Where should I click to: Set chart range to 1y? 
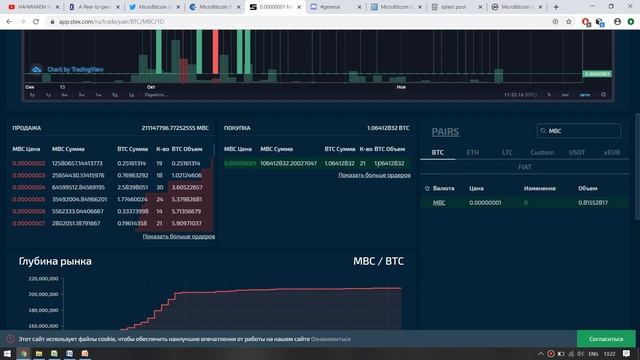tap(48, 95)
